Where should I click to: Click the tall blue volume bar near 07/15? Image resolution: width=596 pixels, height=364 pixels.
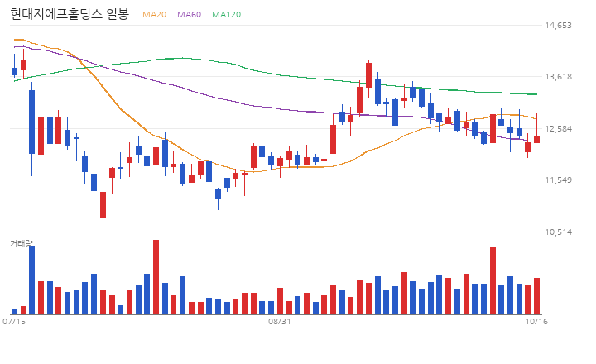click(32, 280)
